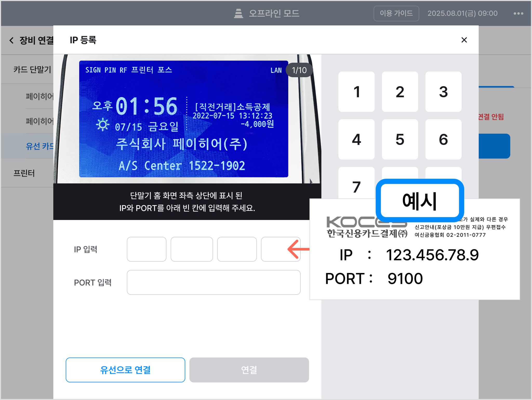
Task: Click the 오프라인 모드 cone icon
Action: tap(238, 13)
